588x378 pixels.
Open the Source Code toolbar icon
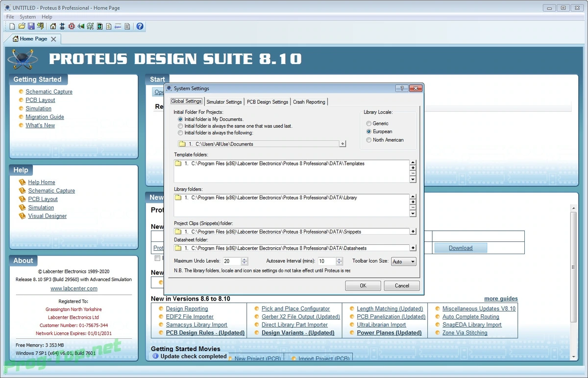(118, 26)
